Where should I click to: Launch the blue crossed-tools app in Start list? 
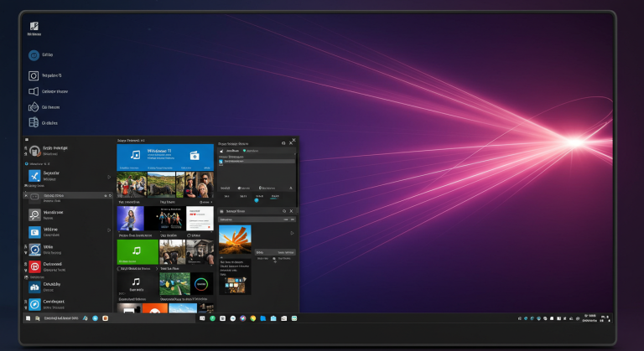point(34,176)
